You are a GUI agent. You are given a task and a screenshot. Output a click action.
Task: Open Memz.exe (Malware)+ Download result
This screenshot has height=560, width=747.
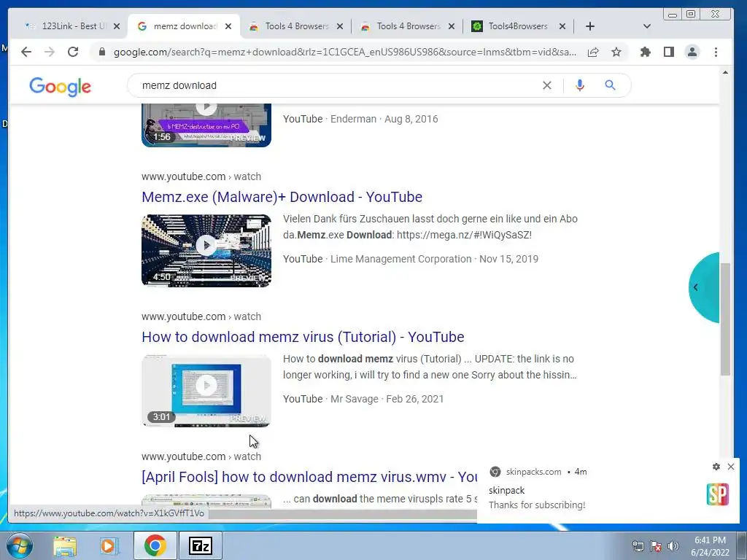[282, 197]
